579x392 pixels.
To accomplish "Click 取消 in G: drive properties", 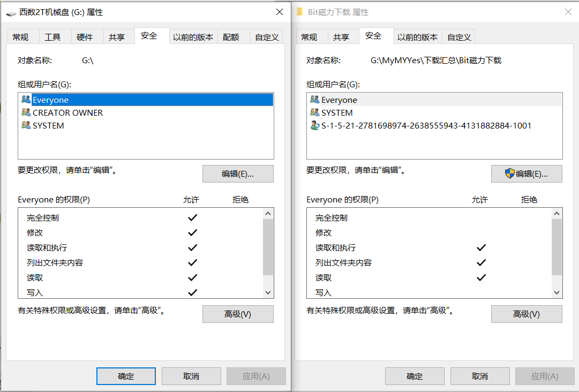I will click(191, 376).
